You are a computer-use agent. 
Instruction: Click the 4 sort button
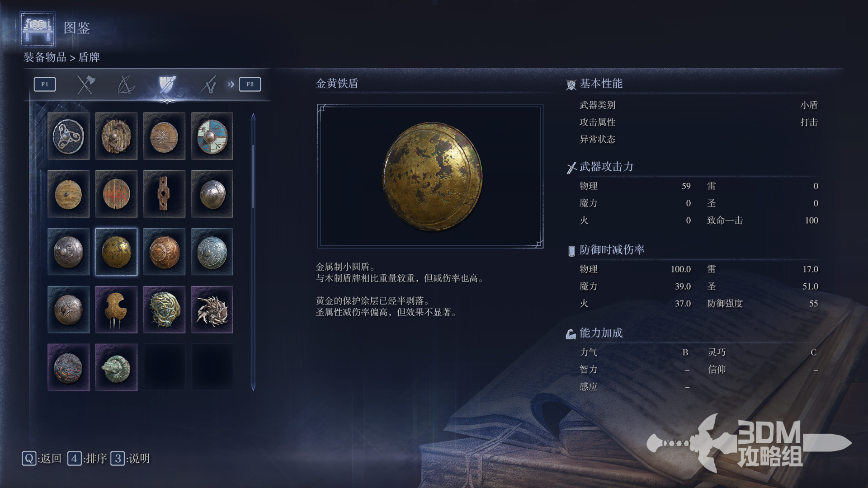point(87,459)
